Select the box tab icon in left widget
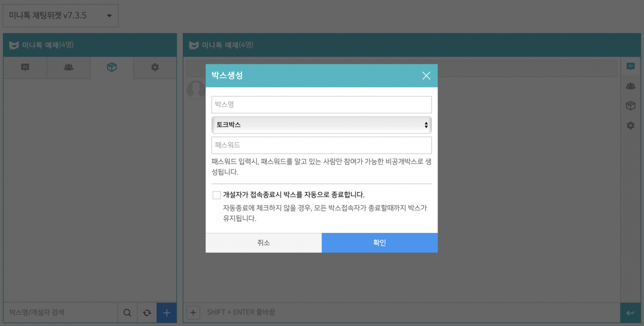Viewport: 644px width, 326px height. coord(112,68)
